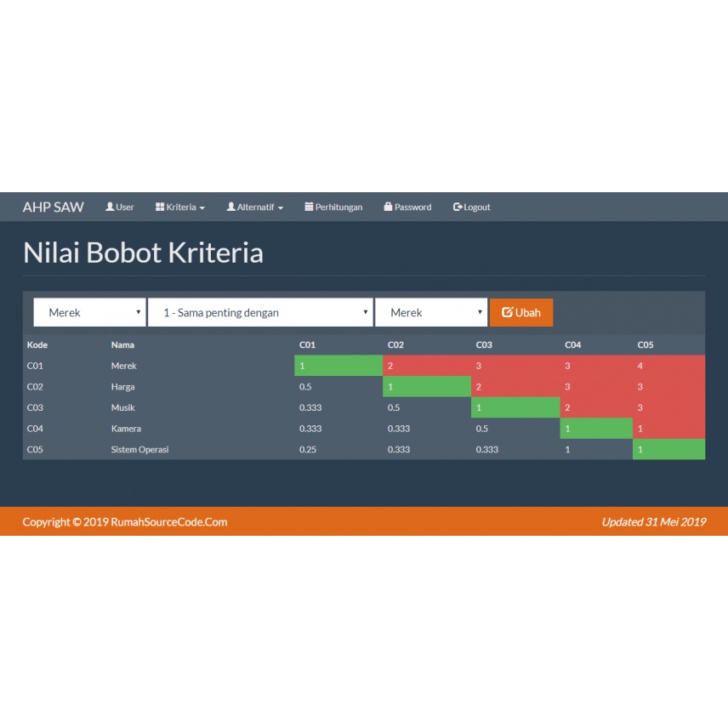Click the C04 column header
The height and width of the screenshot is (728, 728).
click(x=573, y=345)
